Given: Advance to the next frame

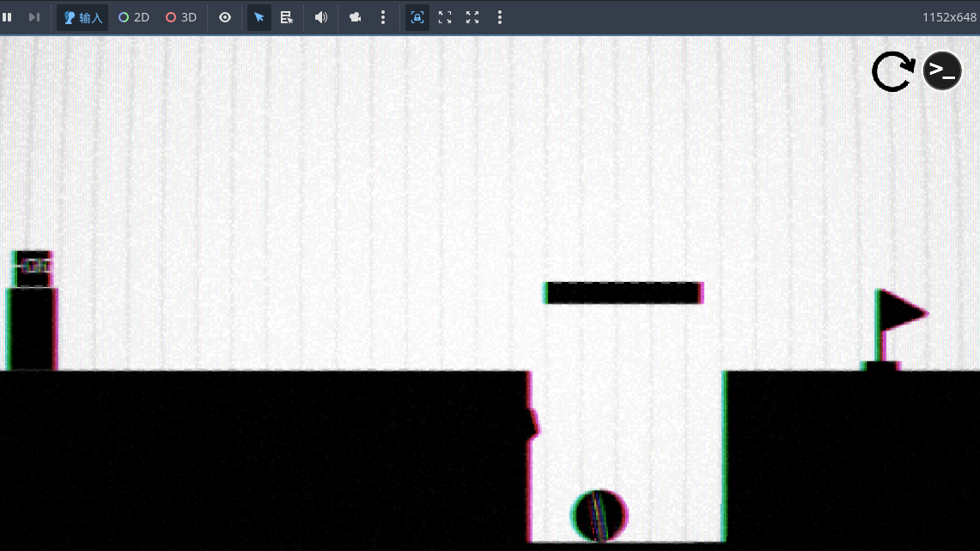Looking at the screenshot, I should pyautogui.click(x=34, y=17).
